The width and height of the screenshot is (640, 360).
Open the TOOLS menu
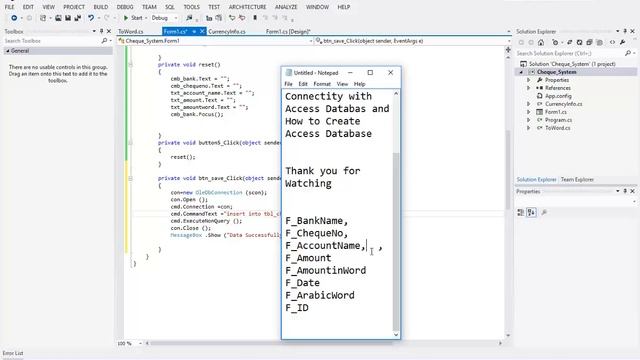(x=191, y=7)
